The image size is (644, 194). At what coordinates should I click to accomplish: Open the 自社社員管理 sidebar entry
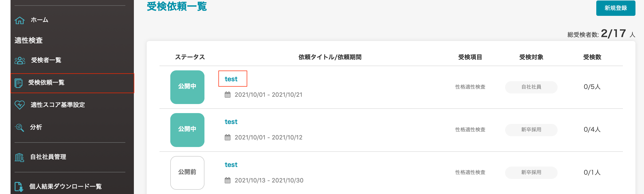(x=48, y=157)
